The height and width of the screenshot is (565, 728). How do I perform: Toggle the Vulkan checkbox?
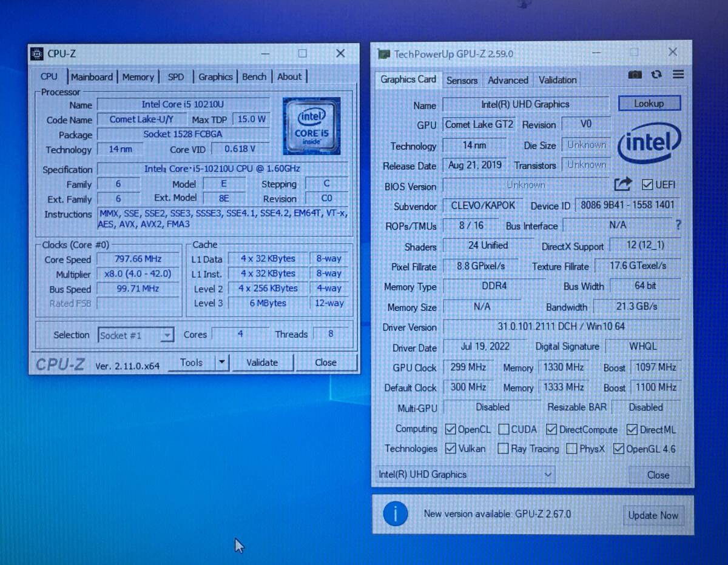pos(450,449)
